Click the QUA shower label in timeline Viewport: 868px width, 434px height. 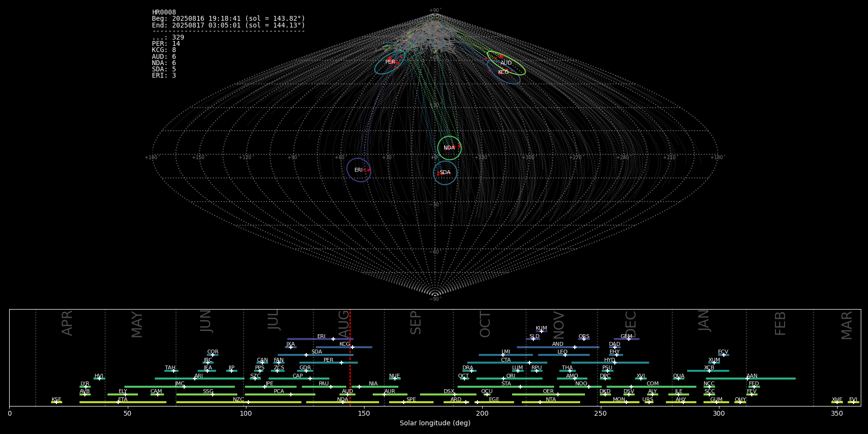coord(678,376)
